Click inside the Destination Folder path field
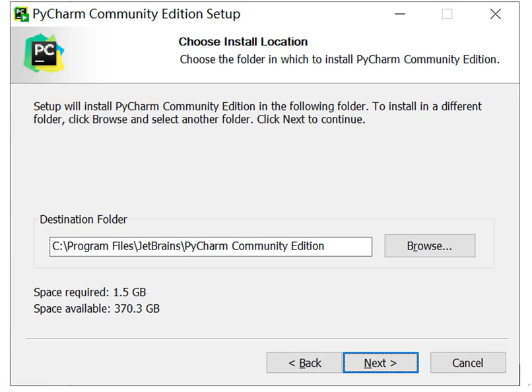This screenshot has width=532, height=392. coord(211,247)
